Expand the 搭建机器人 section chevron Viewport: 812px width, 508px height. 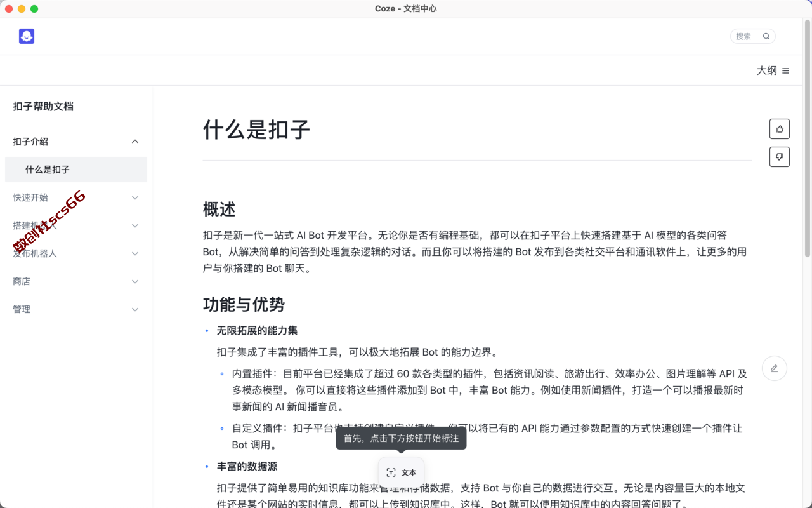[135, 225]
